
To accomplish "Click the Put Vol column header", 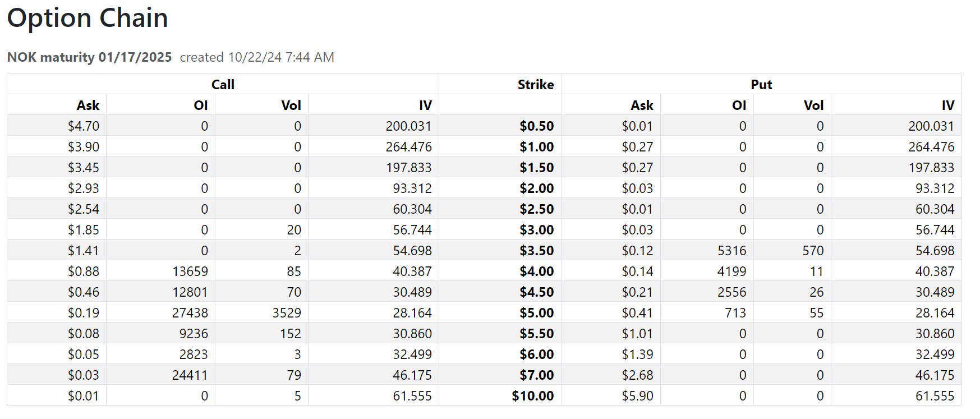I will 814,105.
